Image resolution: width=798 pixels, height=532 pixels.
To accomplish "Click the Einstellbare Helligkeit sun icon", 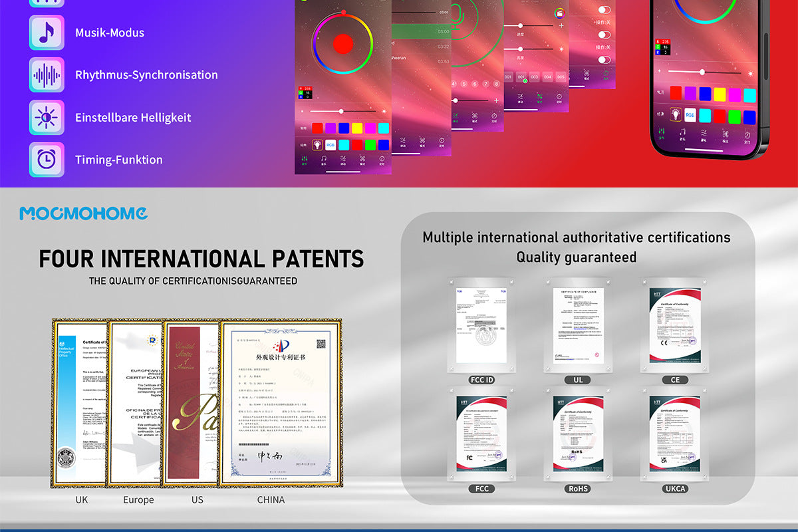I will point(47,117).
